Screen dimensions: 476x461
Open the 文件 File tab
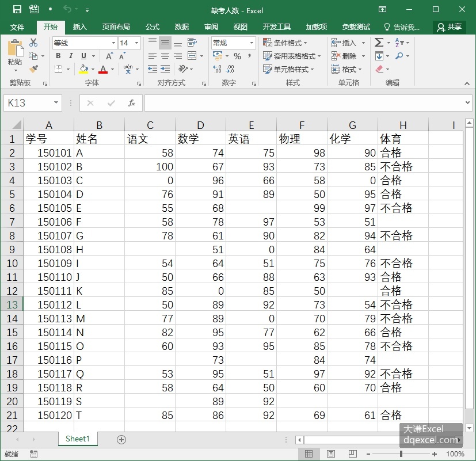pos(17,27)
